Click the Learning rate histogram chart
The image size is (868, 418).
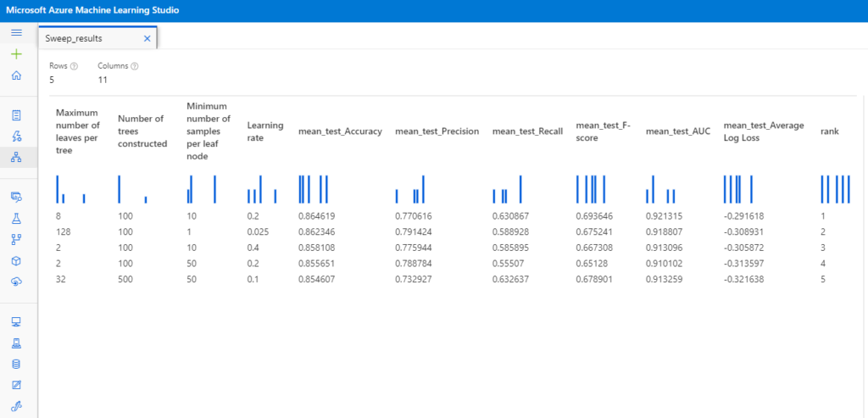tap(262, 189)
